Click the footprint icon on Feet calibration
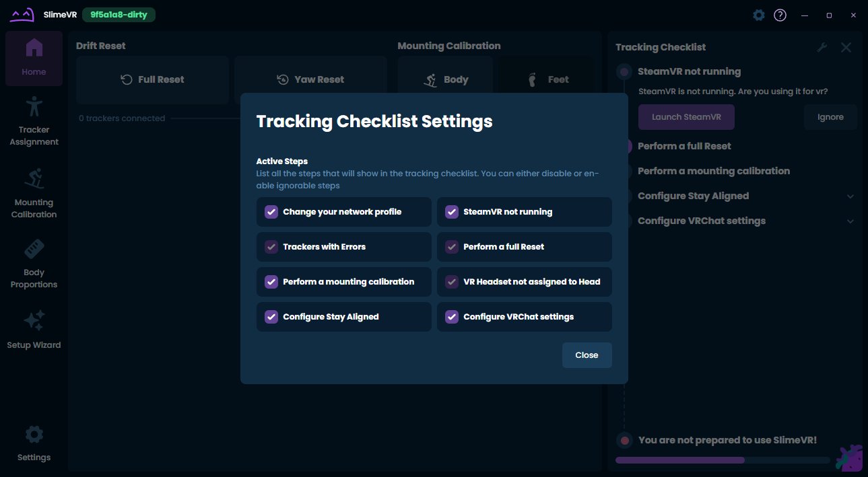This screenshot has width=868, height=477. 532,79
